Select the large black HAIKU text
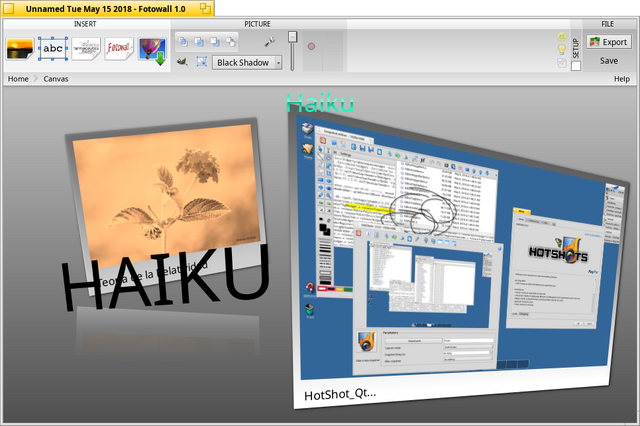 tap(165, 280)
